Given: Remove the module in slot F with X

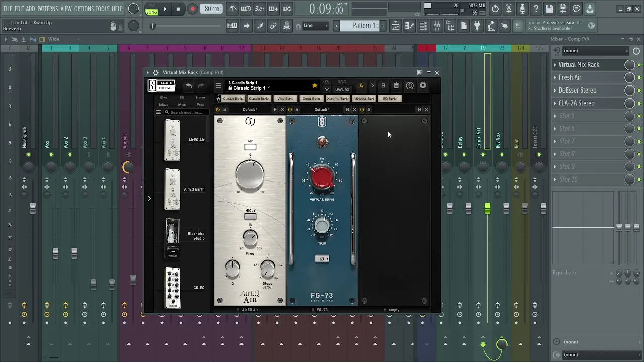Looking at the screenshot, I should 282,110.
